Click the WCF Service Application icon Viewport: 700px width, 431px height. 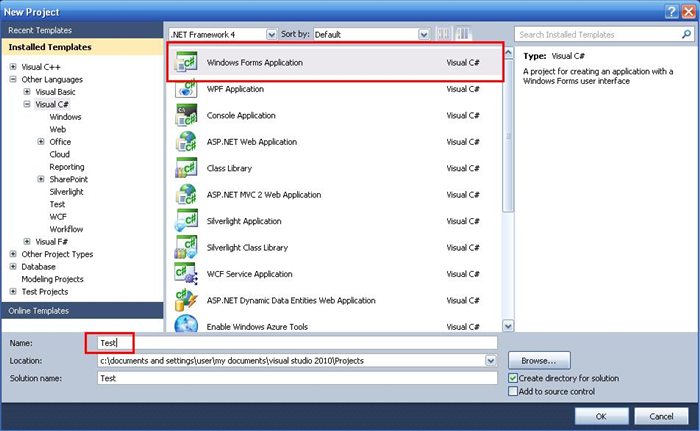186,273
